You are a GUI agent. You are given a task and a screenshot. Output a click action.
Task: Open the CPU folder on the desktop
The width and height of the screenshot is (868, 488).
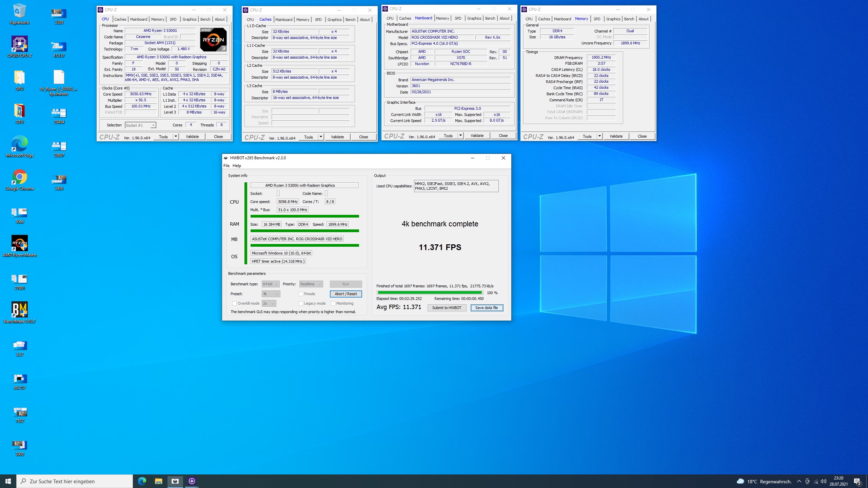(19, 113)
